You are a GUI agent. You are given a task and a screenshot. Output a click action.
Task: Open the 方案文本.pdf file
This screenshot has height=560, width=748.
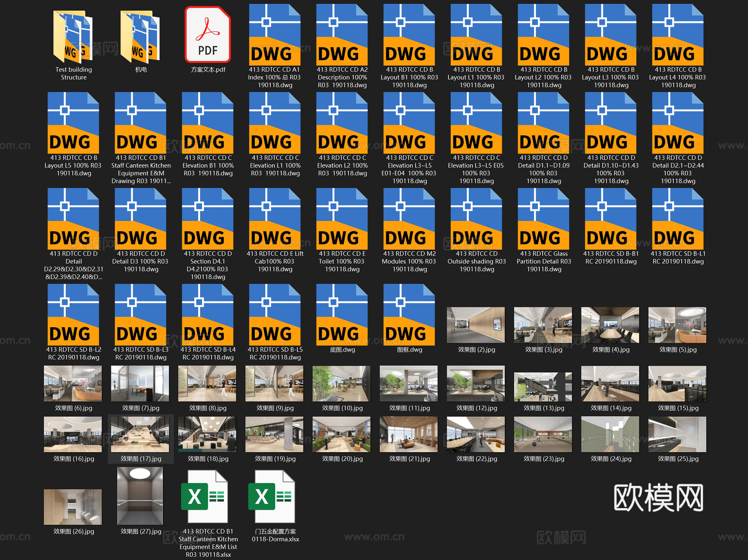[x=208, y=35]
